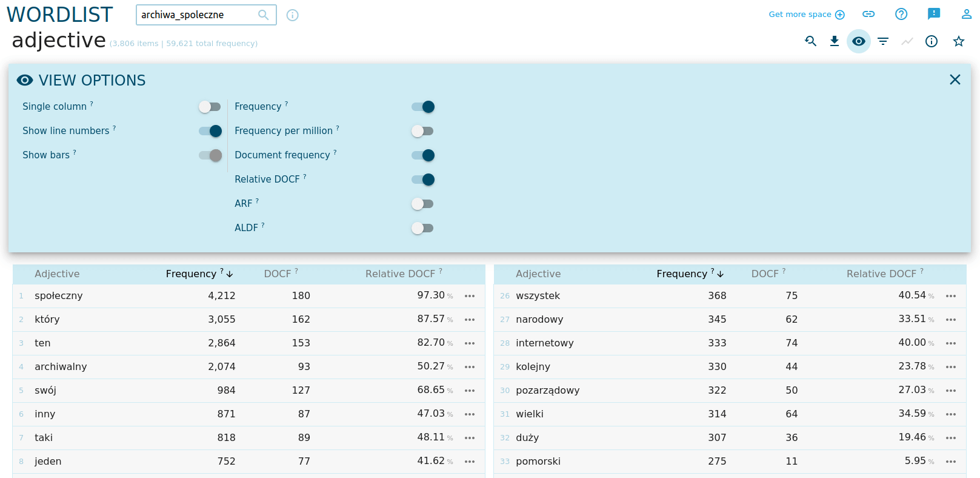Open the help question mark icon
Viewport: 980px width, 478px height.
[x=901, y=14]
